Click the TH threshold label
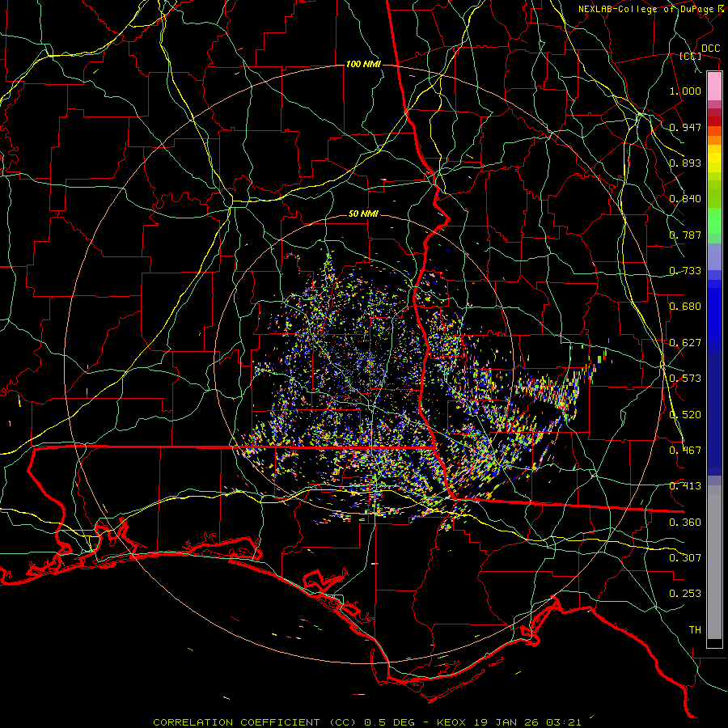 click(695, 630)
